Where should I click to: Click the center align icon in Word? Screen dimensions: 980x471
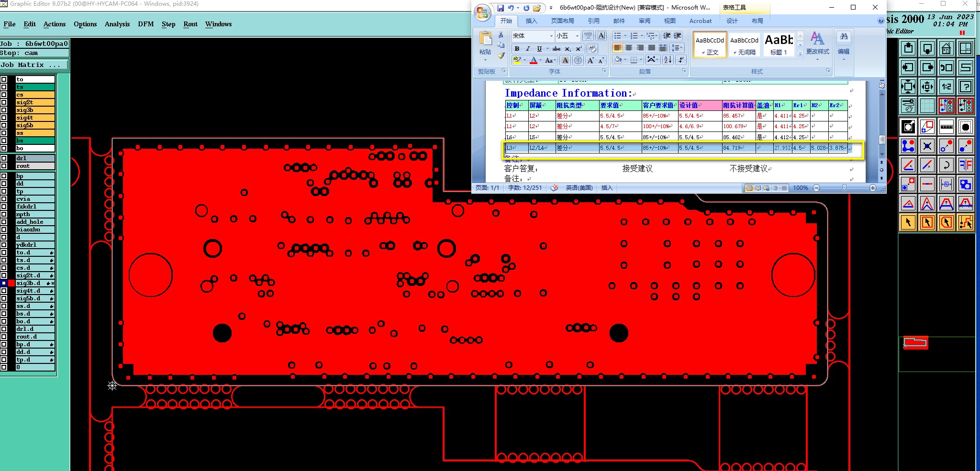coord(629,48)
